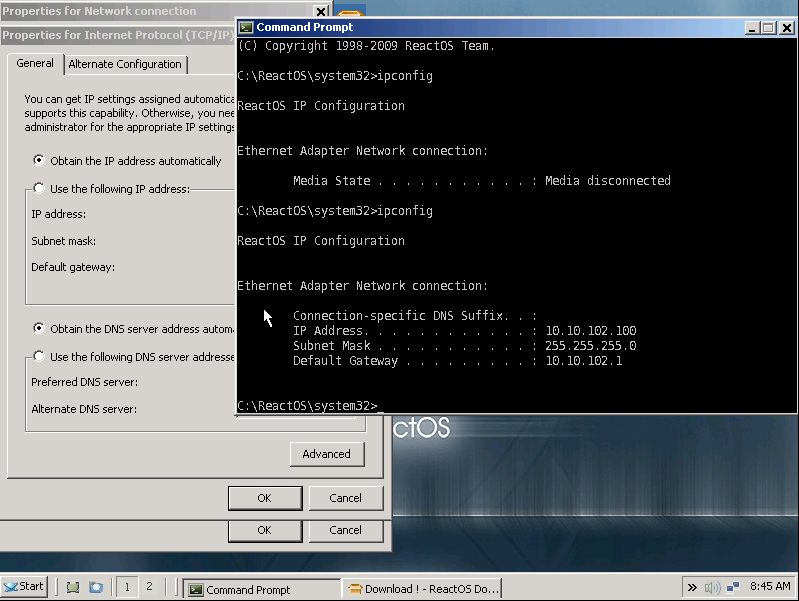Open the Advanced TCP/IP settings
This screenshot has height=601, width=799.
(x=327, y=454)
